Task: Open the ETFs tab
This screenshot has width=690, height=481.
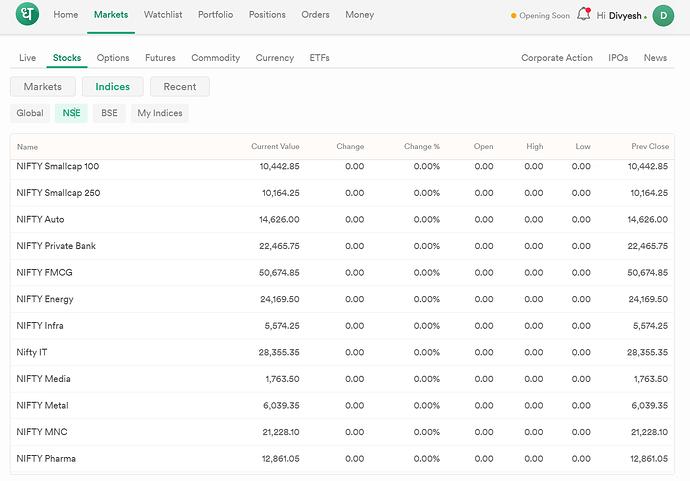Action: pyautogui.click(x=319, y=58)
